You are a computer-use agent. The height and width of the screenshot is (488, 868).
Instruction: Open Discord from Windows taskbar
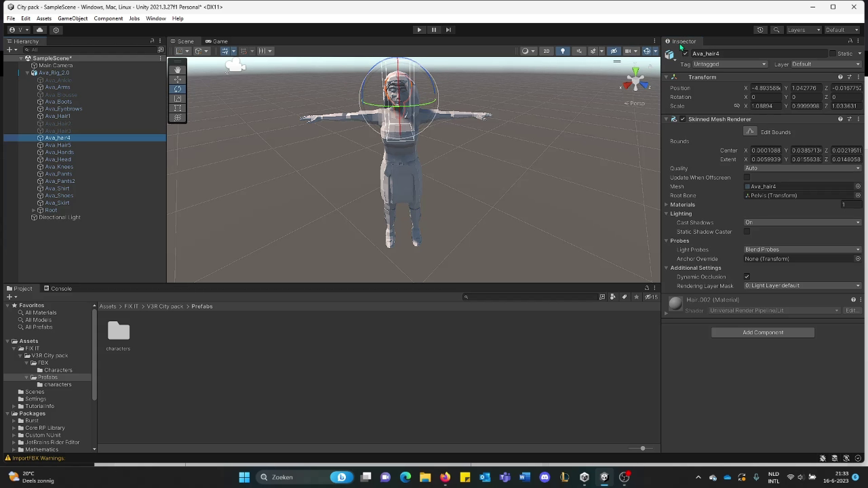pyautogui.click(x=545, y=477)
